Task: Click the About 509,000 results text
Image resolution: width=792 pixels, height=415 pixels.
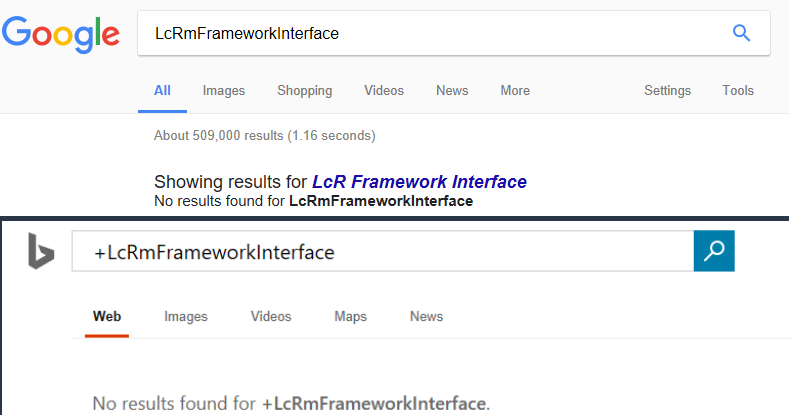Action: (x=265, y=135)
